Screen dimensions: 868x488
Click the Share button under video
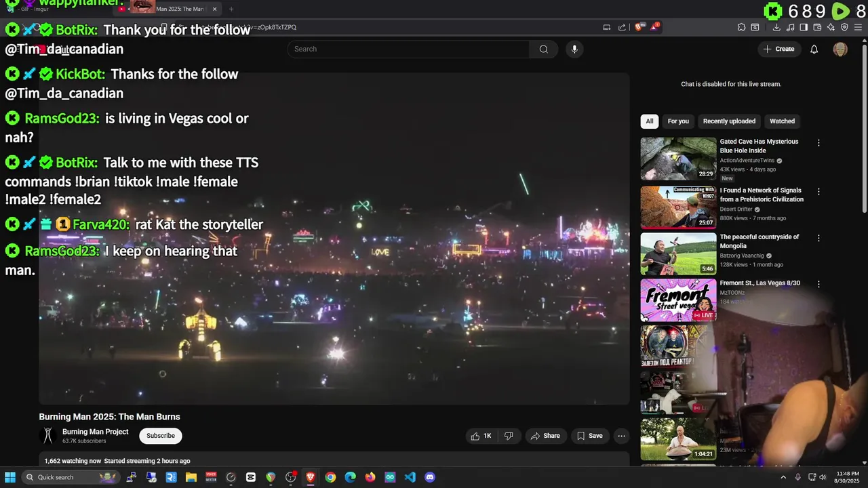tap(545, 436)
